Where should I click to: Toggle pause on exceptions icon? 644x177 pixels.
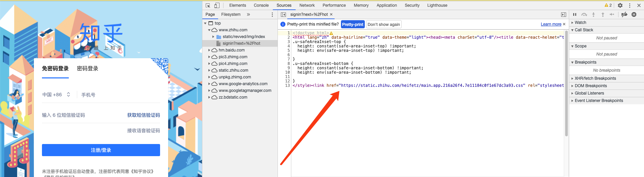click(x=634, y=14)
